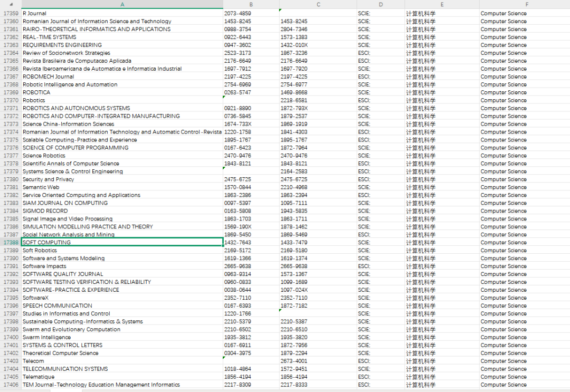
Task: Select column F header
Action: pyautogui.click(x=526, y=4)
